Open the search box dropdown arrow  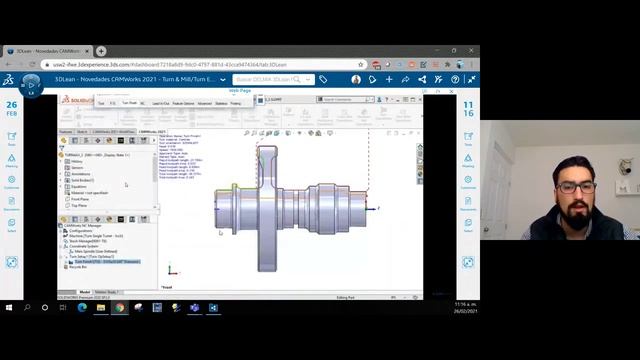tap(308, 80)
